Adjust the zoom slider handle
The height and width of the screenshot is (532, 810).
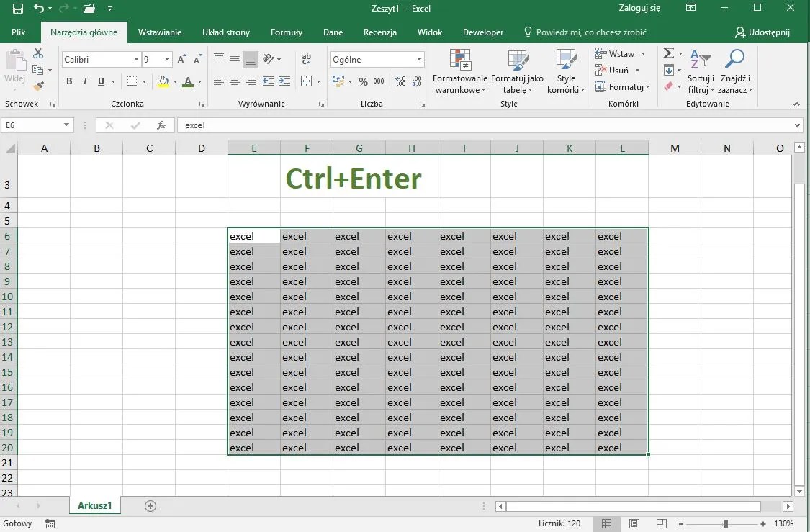(x=726, y=524)
